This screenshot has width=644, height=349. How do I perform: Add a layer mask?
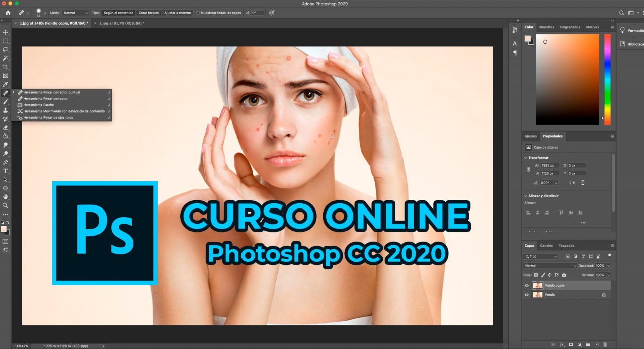(x=571, y=345)
